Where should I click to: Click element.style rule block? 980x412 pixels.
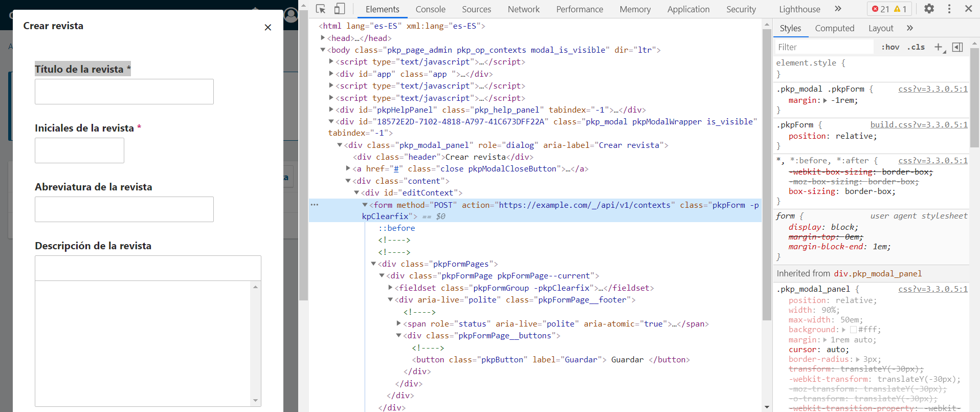click(872, 68)
